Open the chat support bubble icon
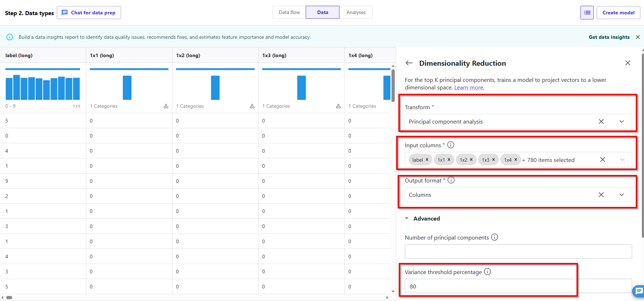Screen dimensions: 644x301 (x=639, y=291)
